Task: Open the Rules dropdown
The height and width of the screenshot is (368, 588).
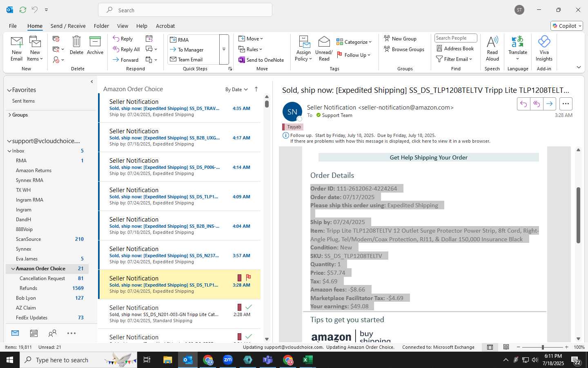Action: [x=250, y=49]
